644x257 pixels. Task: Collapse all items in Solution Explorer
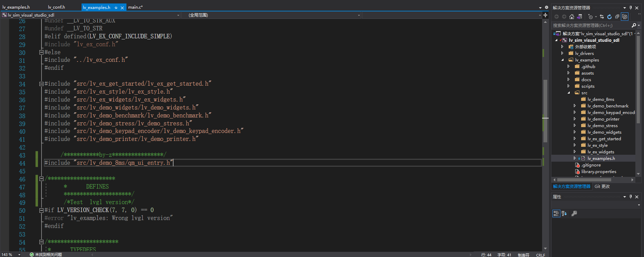[617, 17]
